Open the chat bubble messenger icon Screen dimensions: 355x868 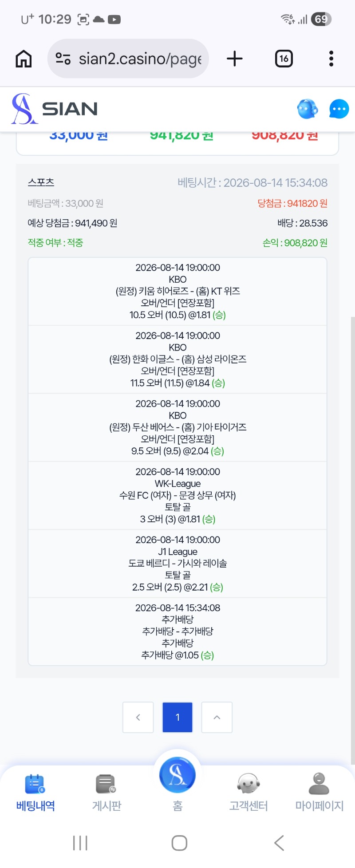pyautogui.click(x=339, y=109)
